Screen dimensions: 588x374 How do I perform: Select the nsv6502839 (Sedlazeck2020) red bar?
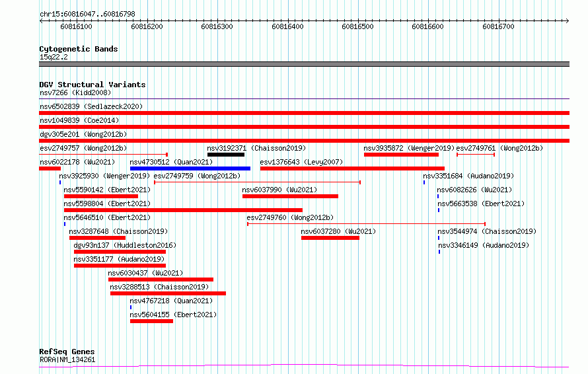click(x=304, y=113)
